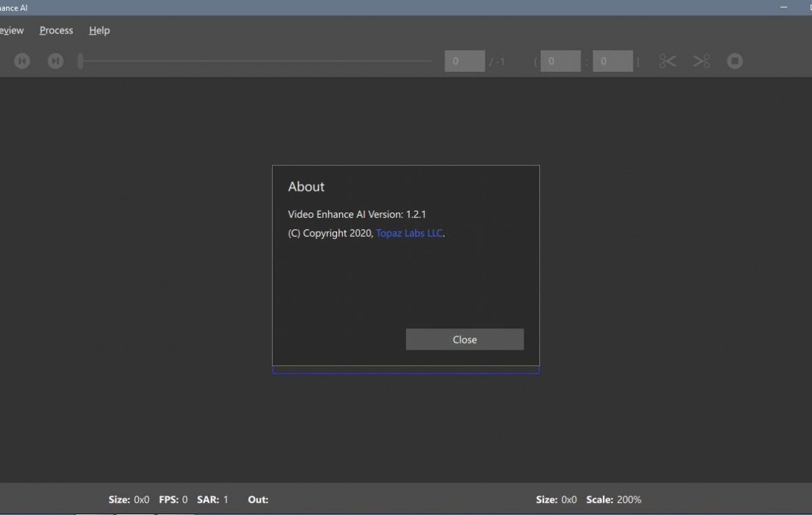This screenshot has width=812, height=515.
Task: Minimize the application window
Action: pyautogui.click(x=784, y=7)
